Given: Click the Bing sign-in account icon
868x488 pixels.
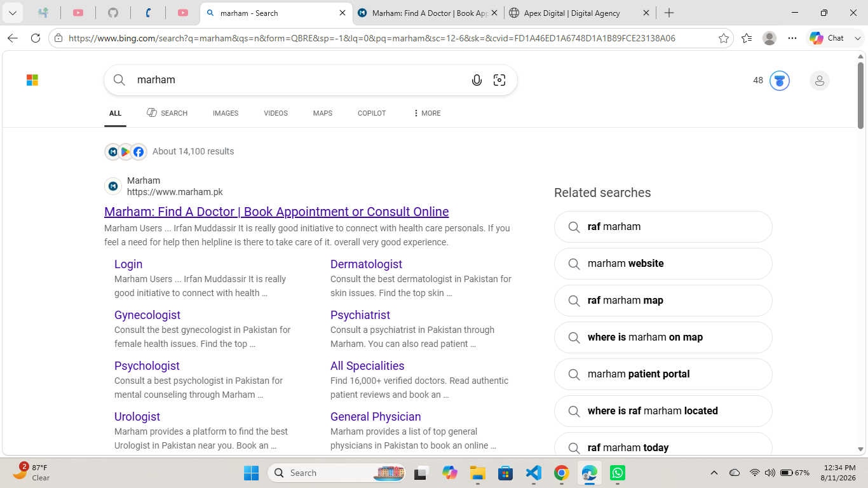Looking at the screenshot, I should tap(820, 81).
